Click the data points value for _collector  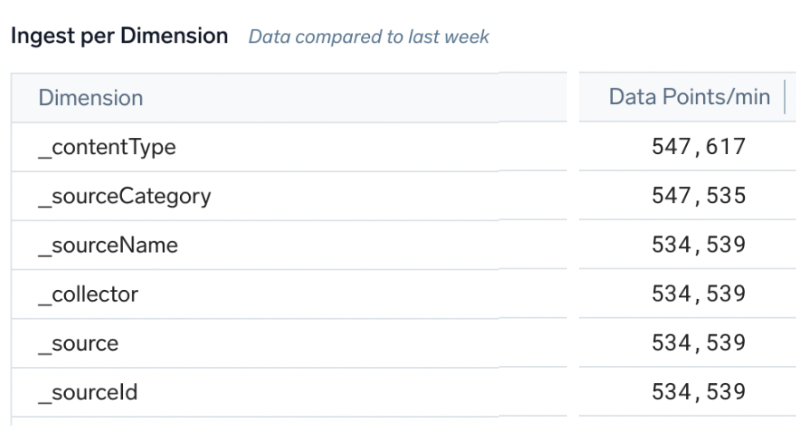[x=698, y=294]
